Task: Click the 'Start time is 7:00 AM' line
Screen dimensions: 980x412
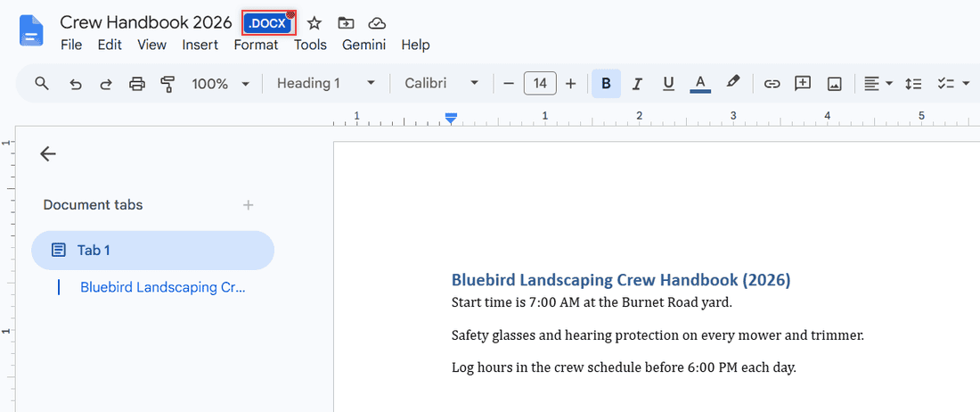Action: pos(592,303)
